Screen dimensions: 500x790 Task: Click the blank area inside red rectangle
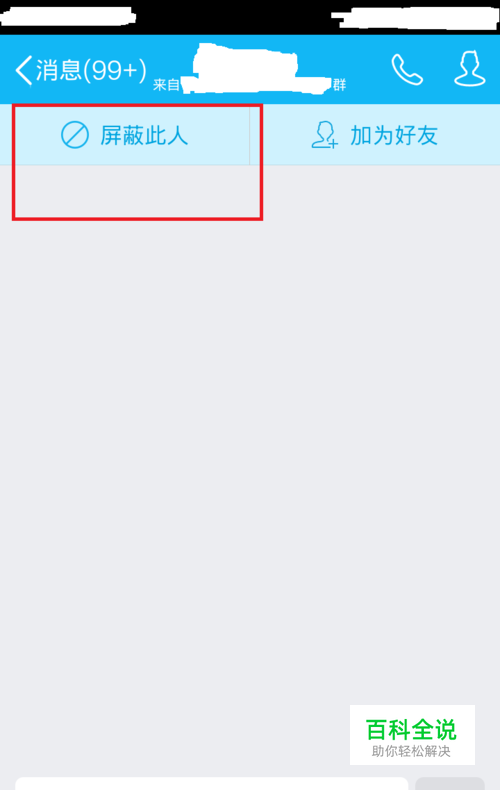(137, 191)
